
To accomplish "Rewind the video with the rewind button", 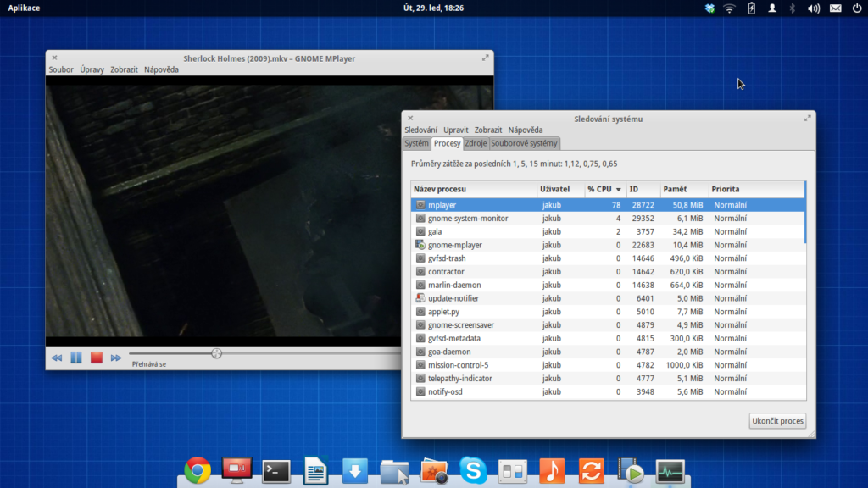I will click(56, 358).
